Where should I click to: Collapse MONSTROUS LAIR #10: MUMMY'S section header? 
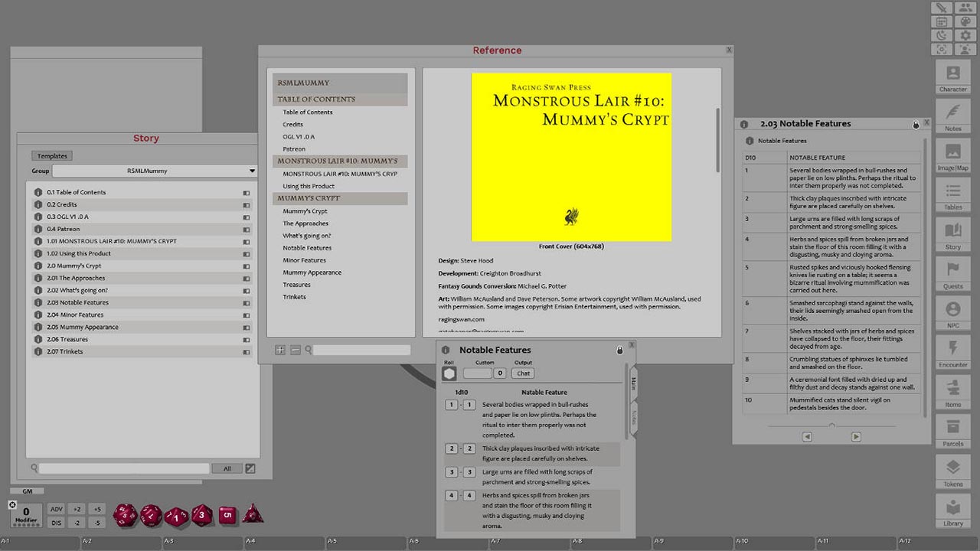pos(341,161)
